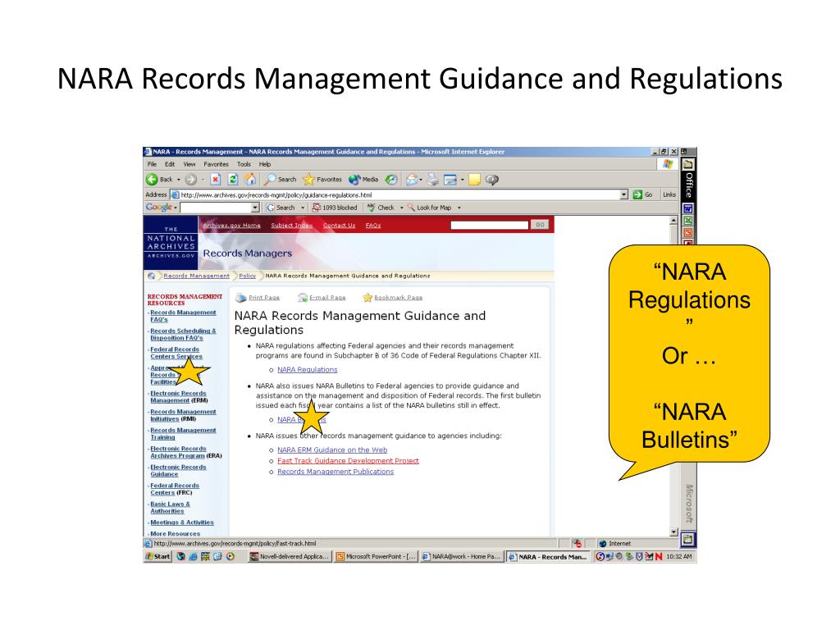Expand the address bar URL dropdown

click(x=624, y=194)
